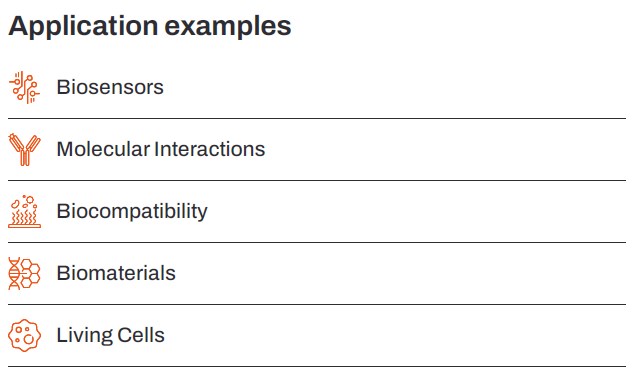Screen dimensions: 633x379
Task: Click the bottom divider under Living Cells
Action: (x=317, y=366)
